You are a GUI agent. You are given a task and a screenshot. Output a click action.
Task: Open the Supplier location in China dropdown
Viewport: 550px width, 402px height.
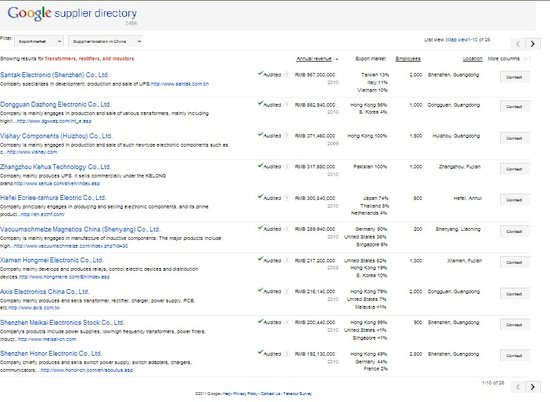click(106, 41)
